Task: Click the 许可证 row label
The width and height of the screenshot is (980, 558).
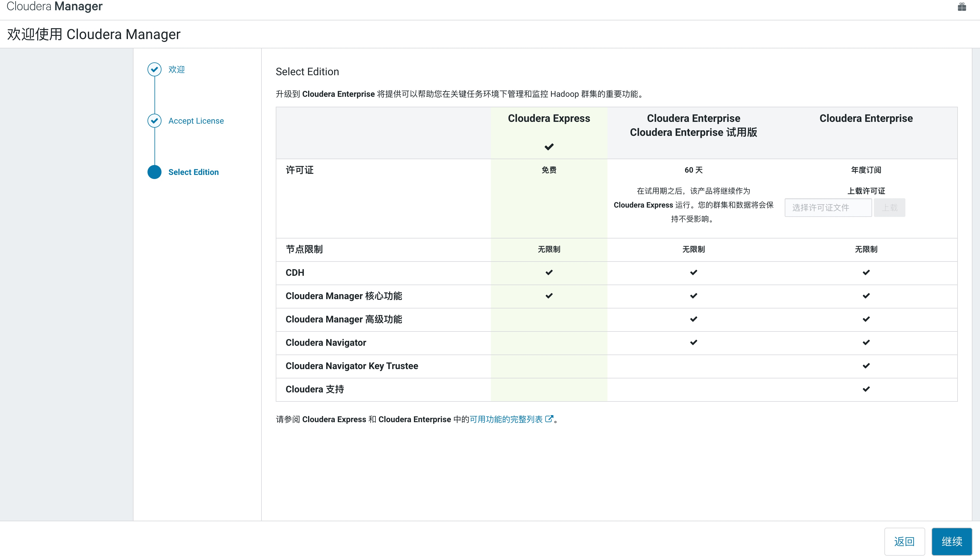Action: [300, 170]
